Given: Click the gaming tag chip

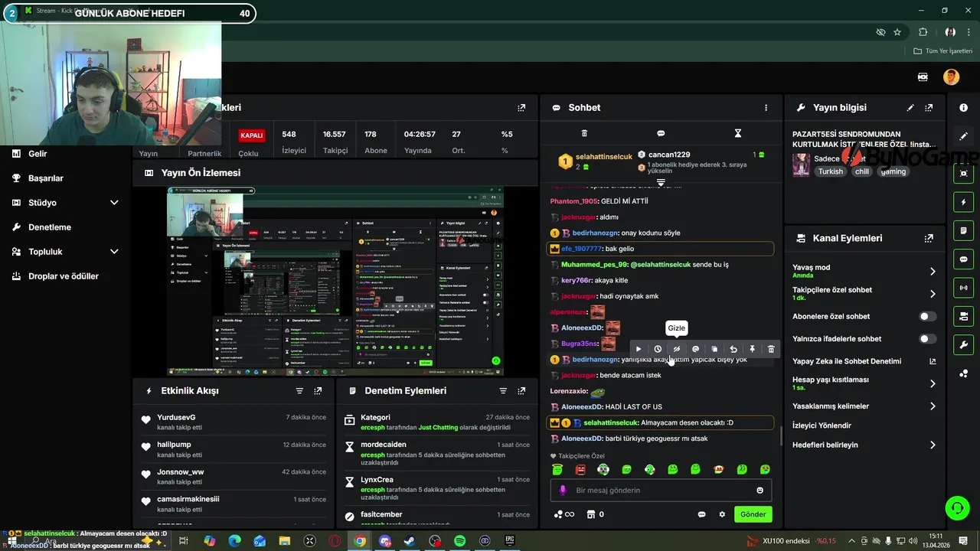Looking at the screenshot, I should pos(893,171).
